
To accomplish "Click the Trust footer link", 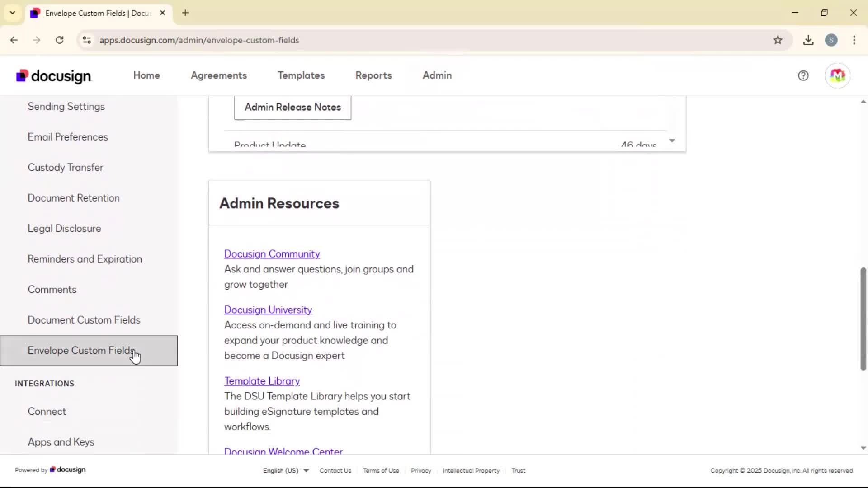I will pyautogui.click(x=519, y=470).
